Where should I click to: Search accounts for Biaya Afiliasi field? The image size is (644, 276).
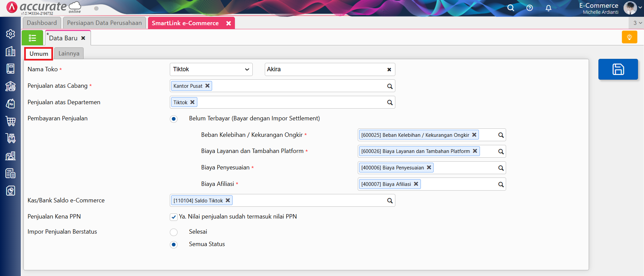(x=501, y=184)
